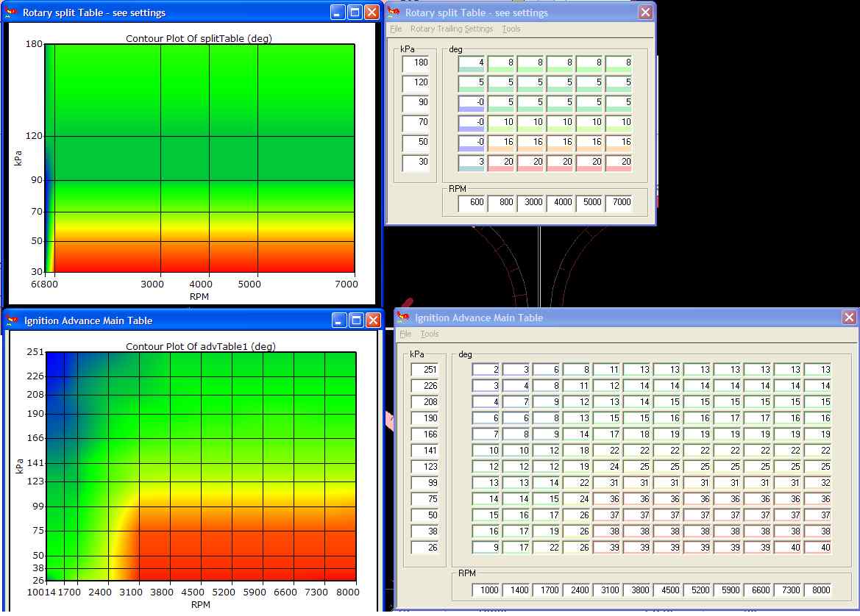Maximize the Rotary split contour plot window

[x=355, y=12]
